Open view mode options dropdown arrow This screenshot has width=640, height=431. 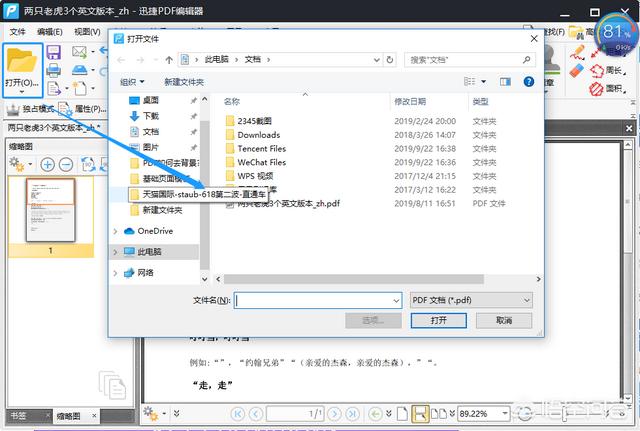pos(484,82)
